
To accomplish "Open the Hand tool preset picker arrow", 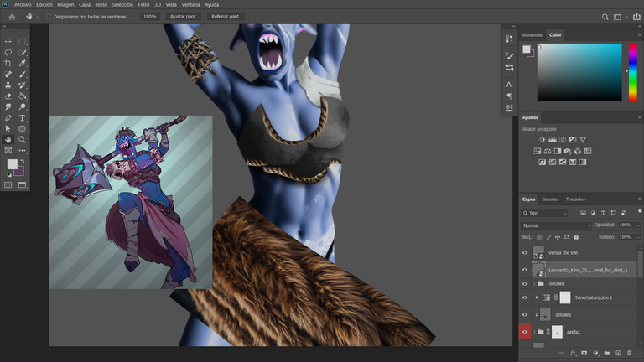I will click(38, 17).
